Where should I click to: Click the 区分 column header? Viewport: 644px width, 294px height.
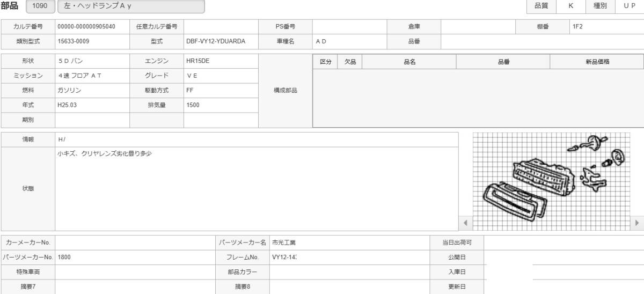pyautogui.click(x=325, y=62)
